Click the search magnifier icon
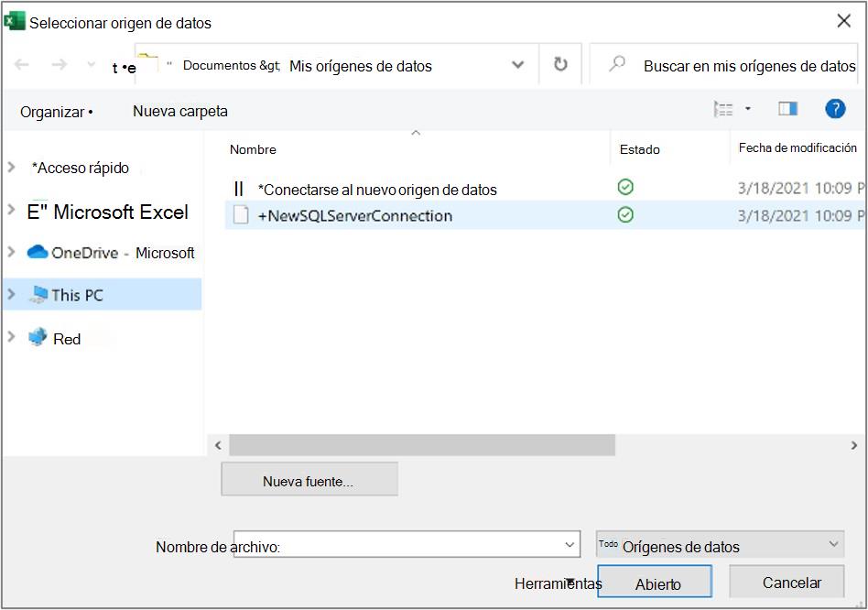868x610 pixels. 617,64
